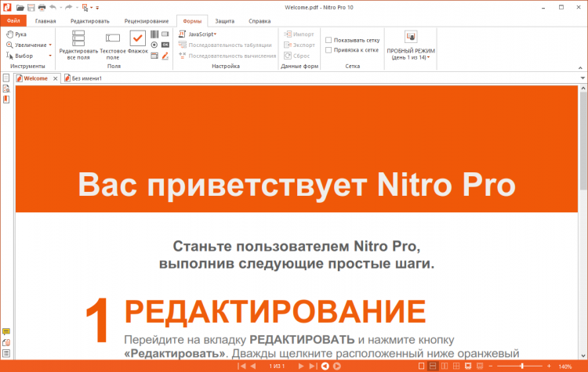Open the Pages panel in left sidebar

click(x=6, y=78)
